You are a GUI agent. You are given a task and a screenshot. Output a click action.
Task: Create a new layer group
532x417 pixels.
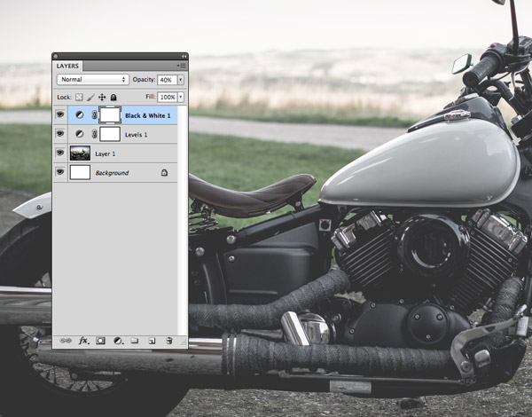click(135, 340)
